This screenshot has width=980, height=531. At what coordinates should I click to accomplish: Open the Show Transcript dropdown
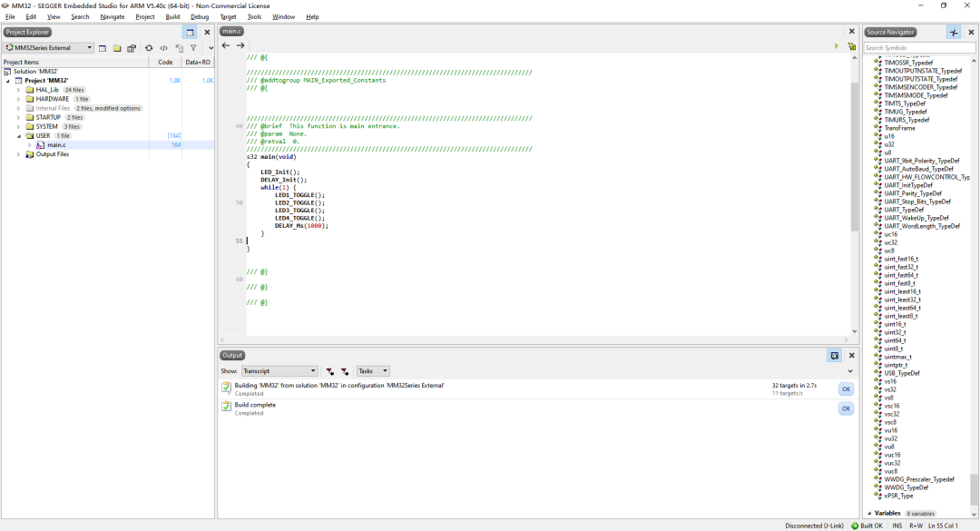[279, 371]
